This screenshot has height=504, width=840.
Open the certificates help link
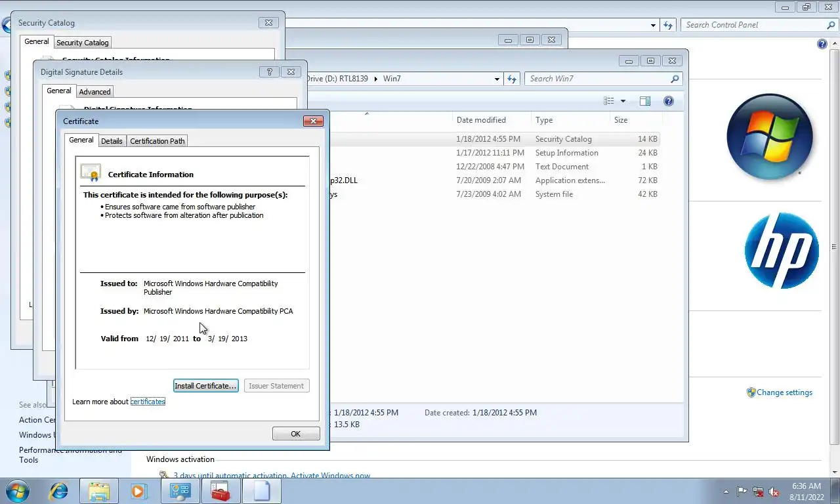tap(148, 402)
